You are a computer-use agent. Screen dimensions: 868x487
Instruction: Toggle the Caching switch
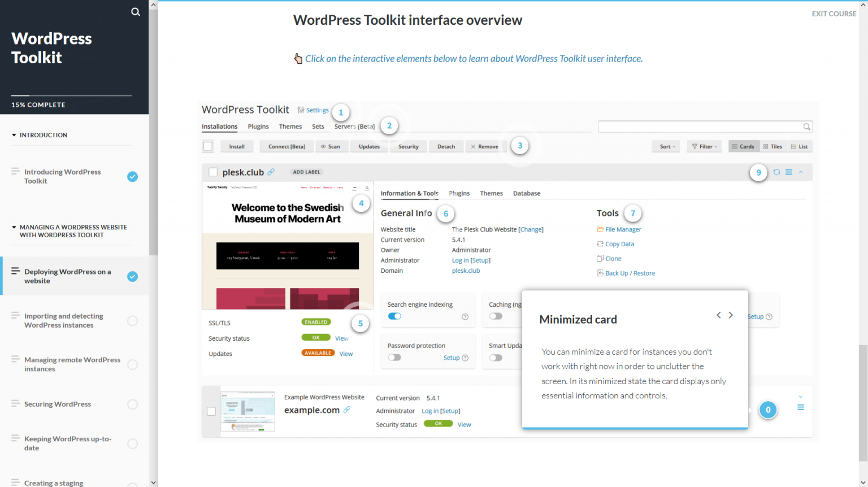pyautogui.click(x=496, y=316)
